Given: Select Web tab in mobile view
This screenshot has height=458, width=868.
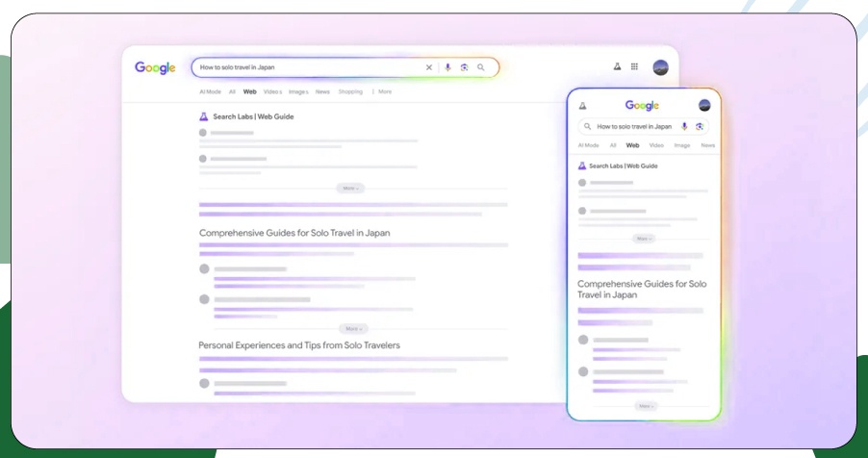Looking at the screenshot, I should click(632, 145).
